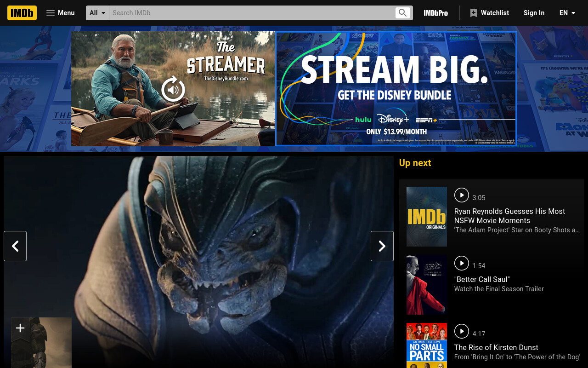This screenshot has width=588, height=368.
Task: Click the Sign In link
Action: click(x=534, y=13)
